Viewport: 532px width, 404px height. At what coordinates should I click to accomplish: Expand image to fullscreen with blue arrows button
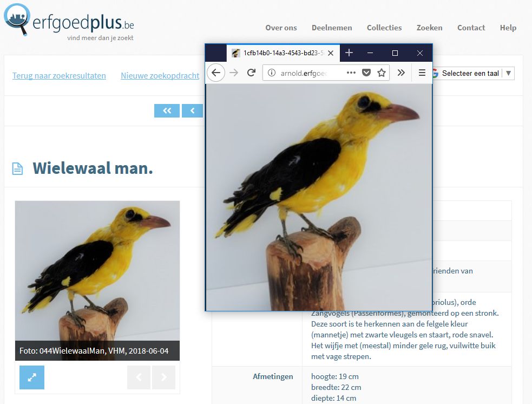(32, 377)
